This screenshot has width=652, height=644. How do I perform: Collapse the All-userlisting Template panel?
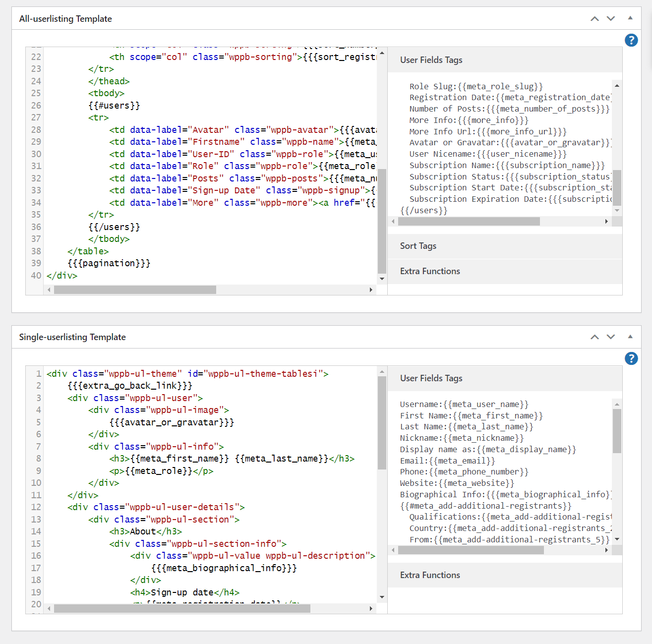point(630,18)
